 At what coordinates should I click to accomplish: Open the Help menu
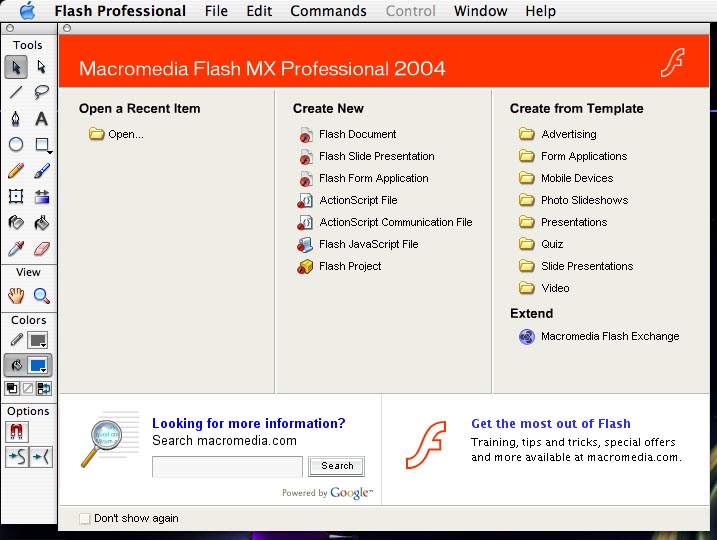point(540,11)
